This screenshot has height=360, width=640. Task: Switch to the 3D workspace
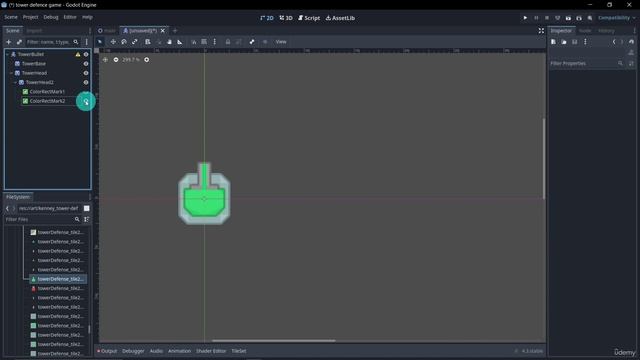coord(286,18)
